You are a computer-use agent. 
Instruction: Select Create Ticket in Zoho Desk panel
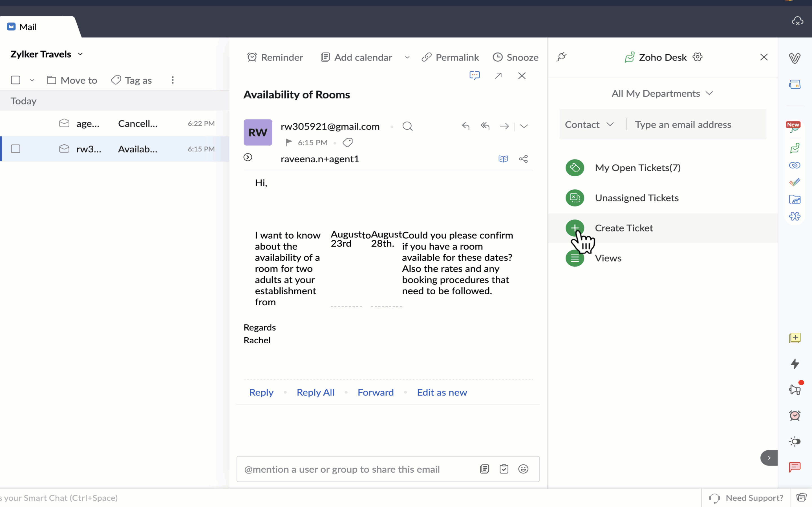point(623,228)
